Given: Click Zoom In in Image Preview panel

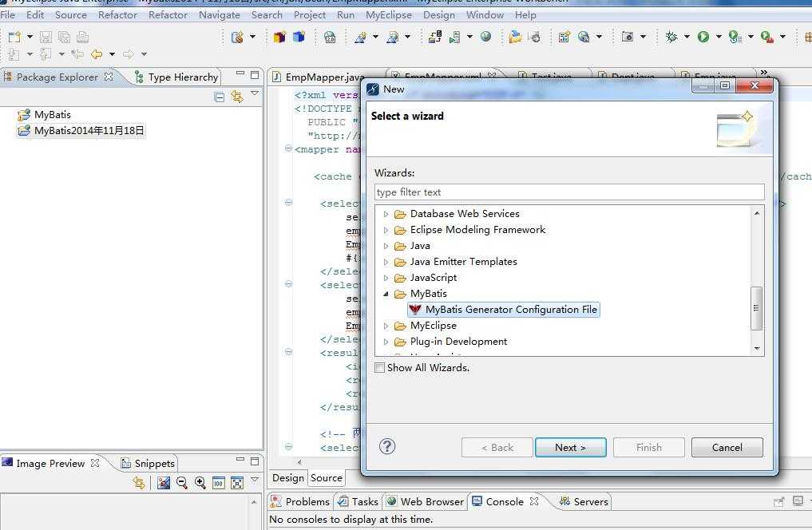Looking at the screenshot, I should 200,483.
